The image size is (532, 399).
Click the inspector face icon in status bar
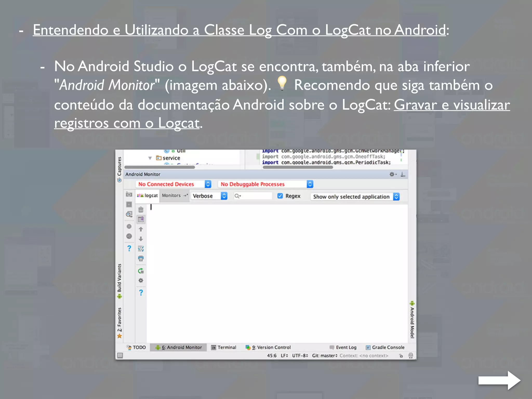coord(411,356)
